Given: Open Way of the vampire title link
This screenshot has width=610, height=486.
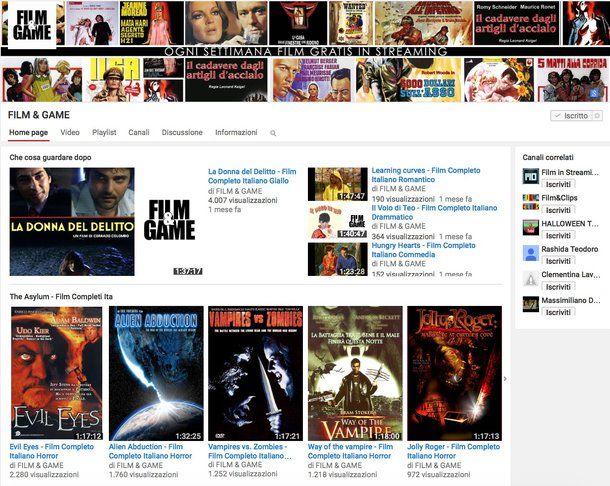Looking at the screenshot, I should [x=350, y=451].
